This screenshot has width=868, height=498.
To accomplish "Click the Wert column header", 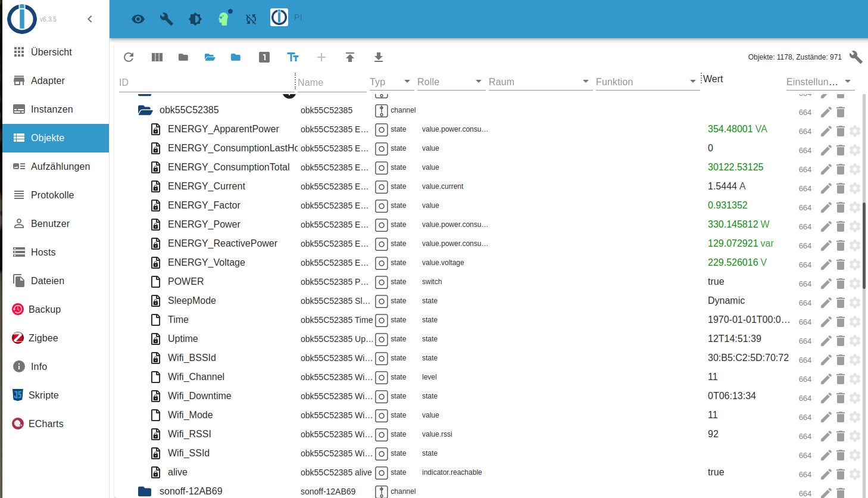I will [x=713, y=79].
